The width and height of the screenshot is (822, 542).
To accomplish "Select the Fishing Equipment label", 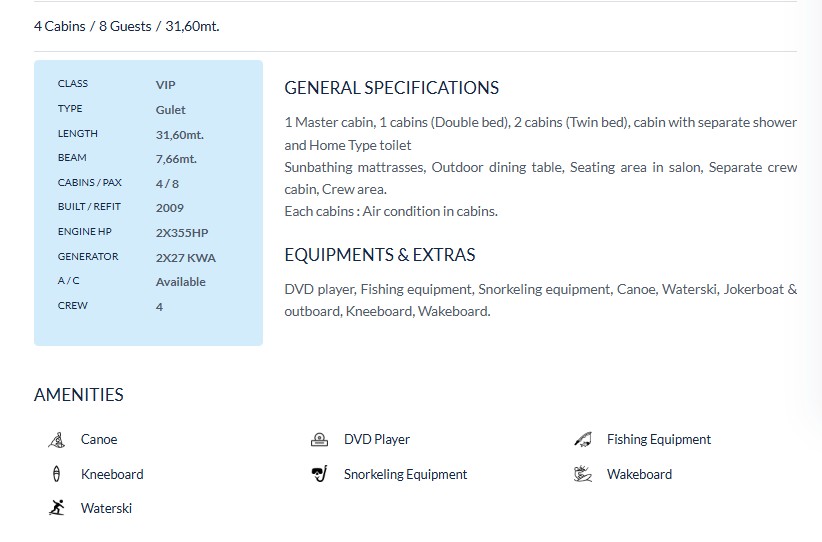I will [x=658, y=440].
